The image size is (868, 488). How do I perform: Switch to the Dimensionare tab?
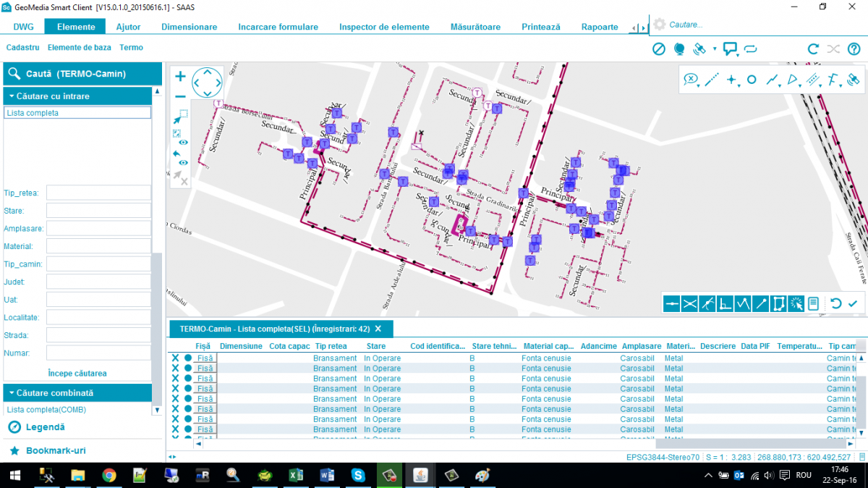[x=189, y=27]
